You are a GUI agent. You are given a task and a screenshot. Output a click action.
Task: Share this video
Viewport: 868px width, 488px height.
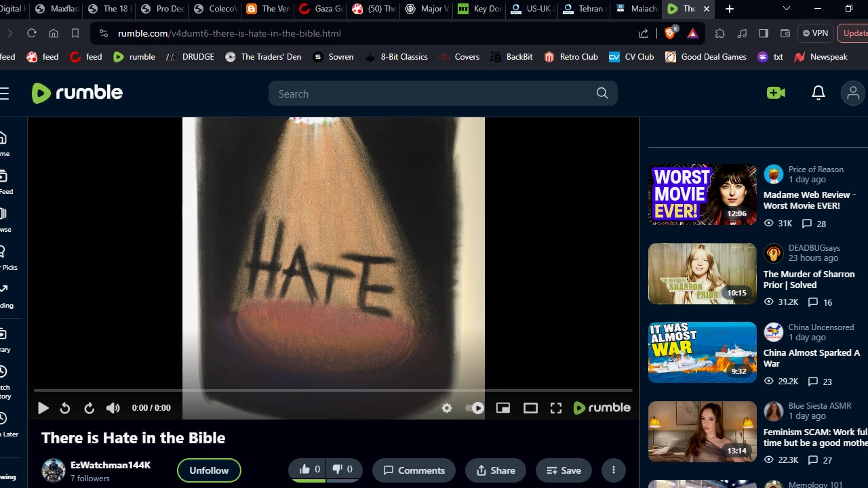coord(496,470)
